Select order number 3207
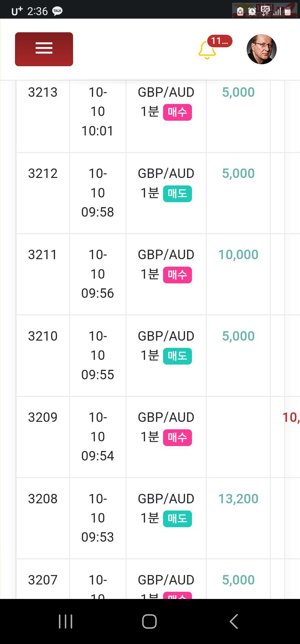300x644 pixels. [43, 580]
